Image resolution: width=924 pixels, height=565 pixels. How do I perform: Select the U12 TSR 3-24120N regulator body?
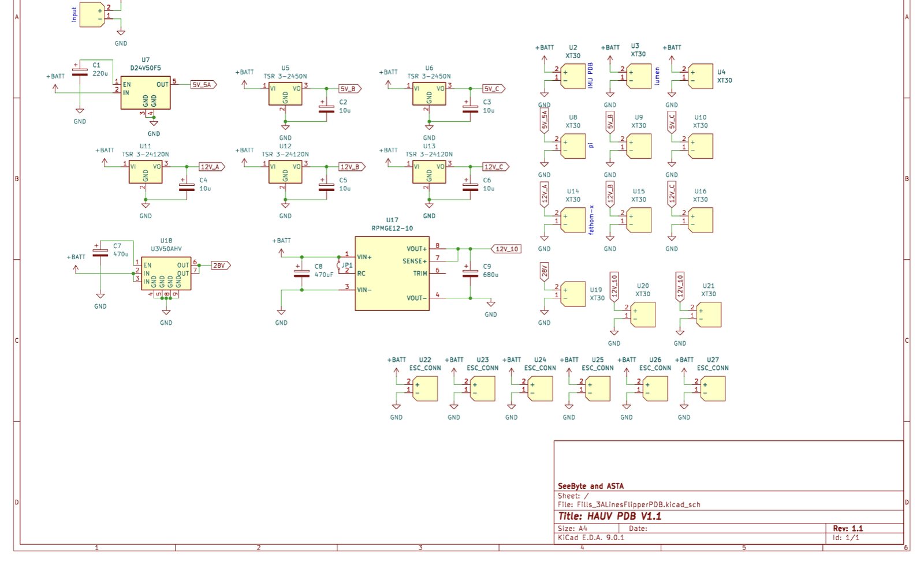coord(285,173)
